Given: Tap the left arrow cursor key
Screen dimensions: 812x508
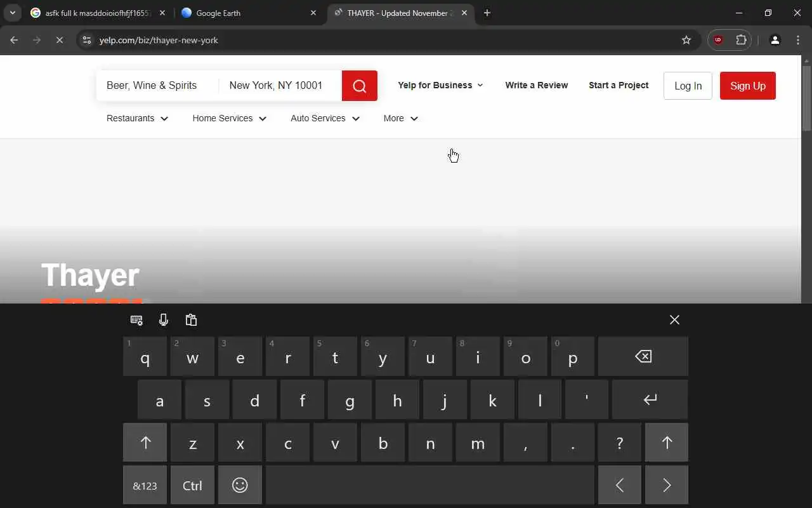Looking at the screenshot, I should click(x=620, y=485).
